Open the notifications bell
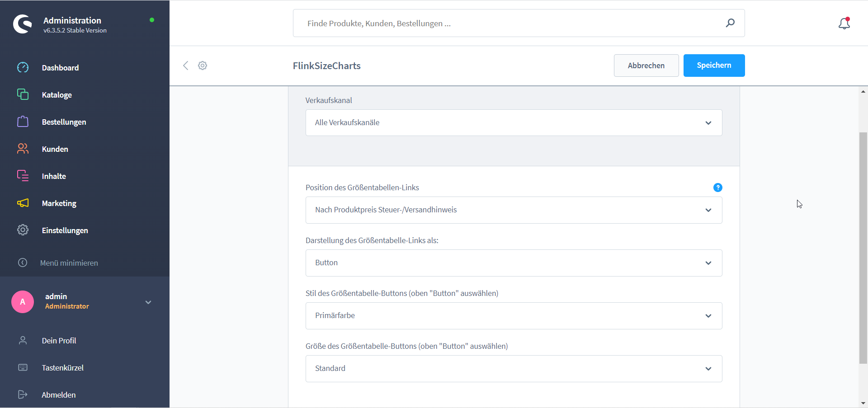 tap(844, 23)
